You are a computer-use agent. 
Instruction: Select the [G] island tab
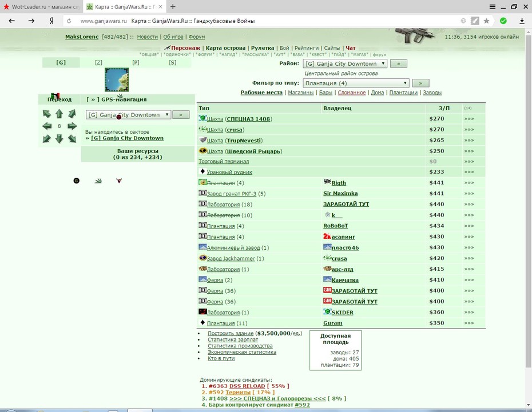point(61,62)
